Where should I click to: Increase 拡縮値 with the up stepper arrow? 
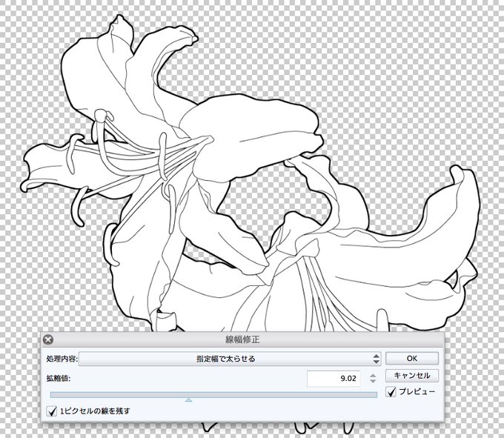tap(373, 375)
